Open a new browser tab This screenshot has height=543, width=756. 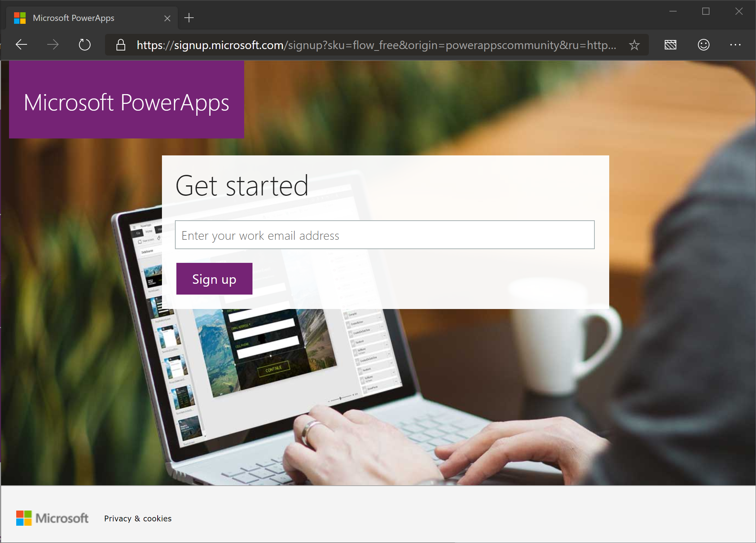coord(189,18)
